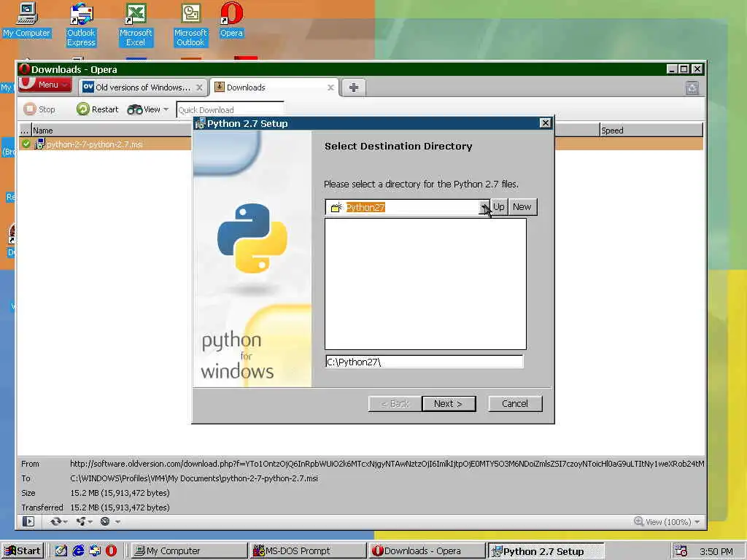The height and width of the screenshot is (560, 747).
Task: Launch Internet Explorer from quick launch
Action: point(78,551)
